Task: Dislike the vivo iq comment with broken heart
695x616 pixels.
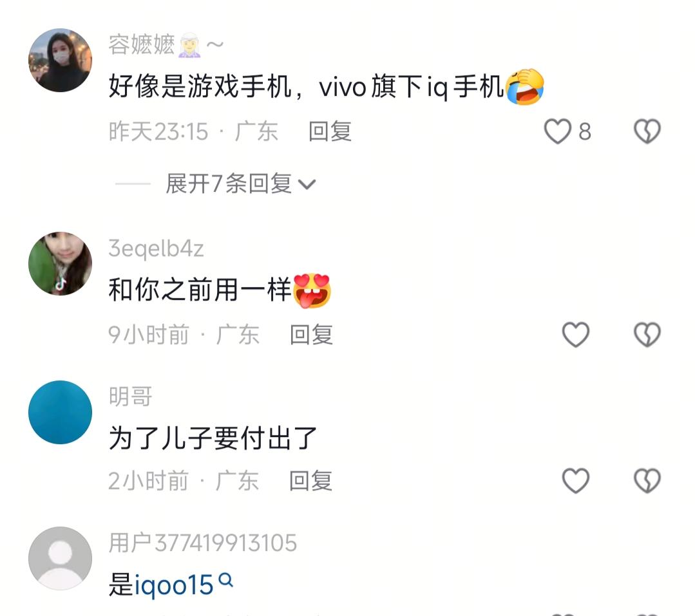Action: 647,131
